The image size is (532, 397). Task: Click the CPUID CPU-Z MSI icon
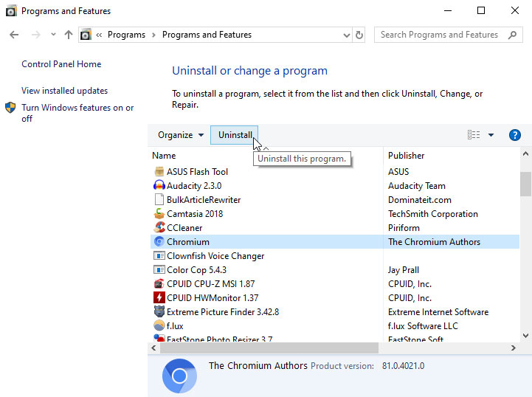pyautogui.click(x=159, y=283)
